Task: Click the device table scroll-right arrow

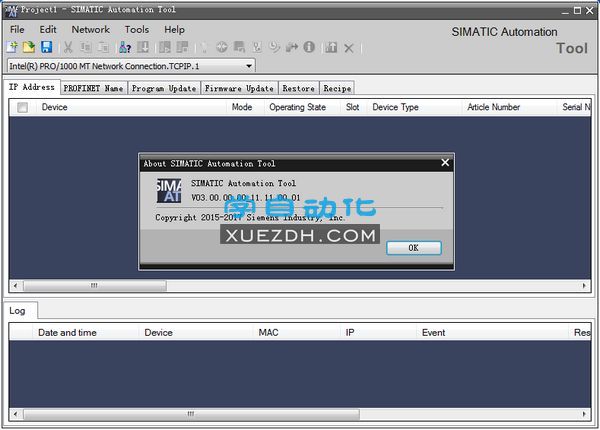Action: click(x=584, y=285)
